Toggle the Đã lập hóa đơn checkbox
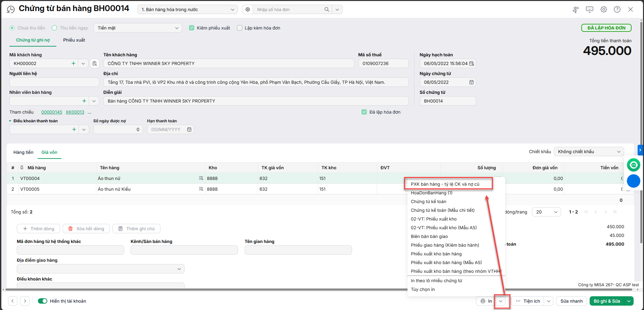The height and width of the screenshot is (310, 644). tap(364, 112)
